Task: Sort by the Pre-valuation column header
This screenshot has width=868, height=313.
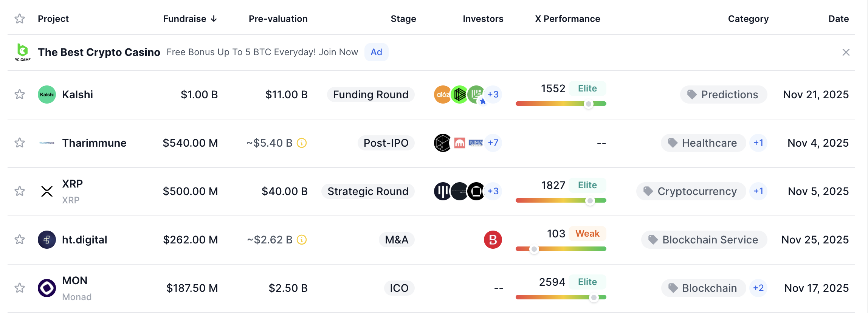Action: point(278,19)
